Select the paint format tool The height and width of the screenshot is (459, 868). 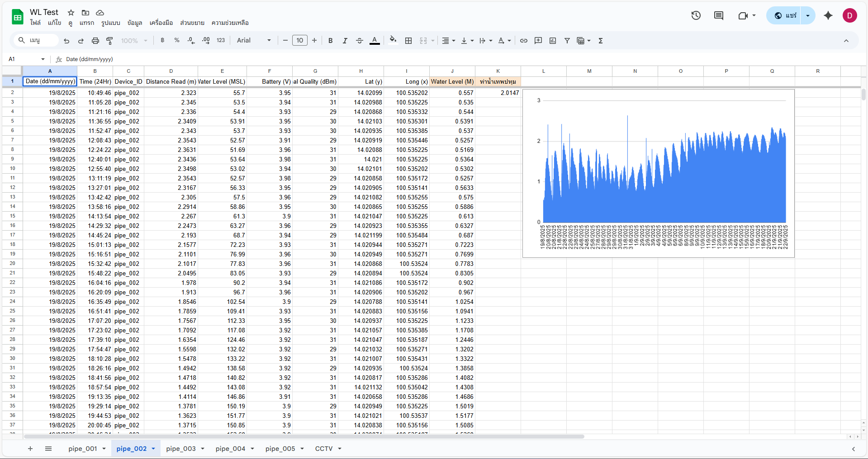(x=109, y=41)
